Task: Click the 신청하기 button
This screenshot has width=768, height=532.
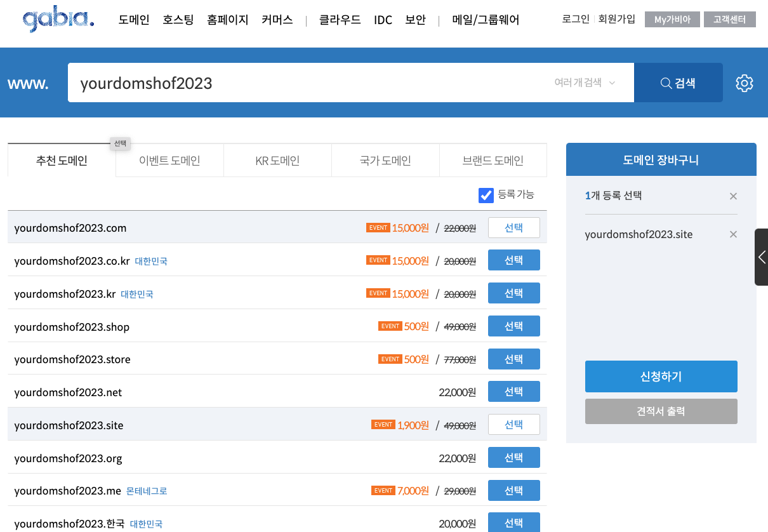Action: [x=661, y=376]
